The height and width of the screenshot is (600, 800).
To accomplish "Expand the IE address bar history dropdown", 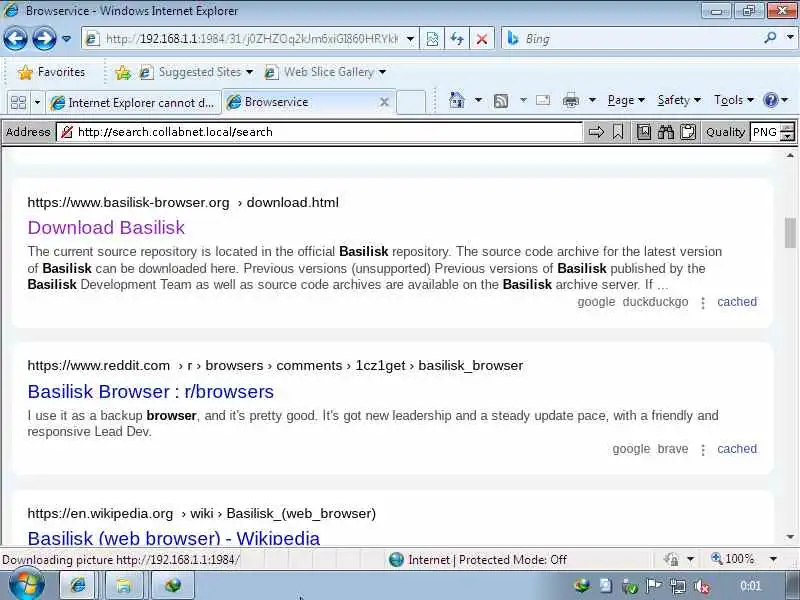I will (410, 39).
